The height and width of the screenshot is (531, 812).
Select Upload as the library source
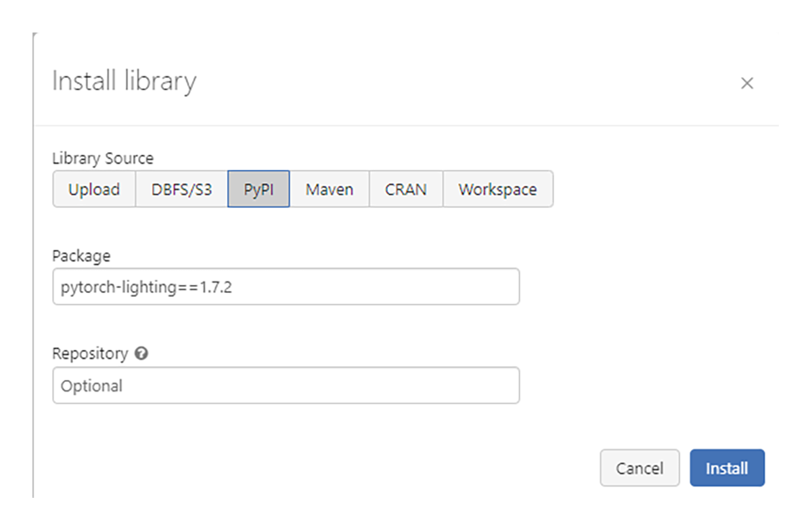click(x=94, y=189)
